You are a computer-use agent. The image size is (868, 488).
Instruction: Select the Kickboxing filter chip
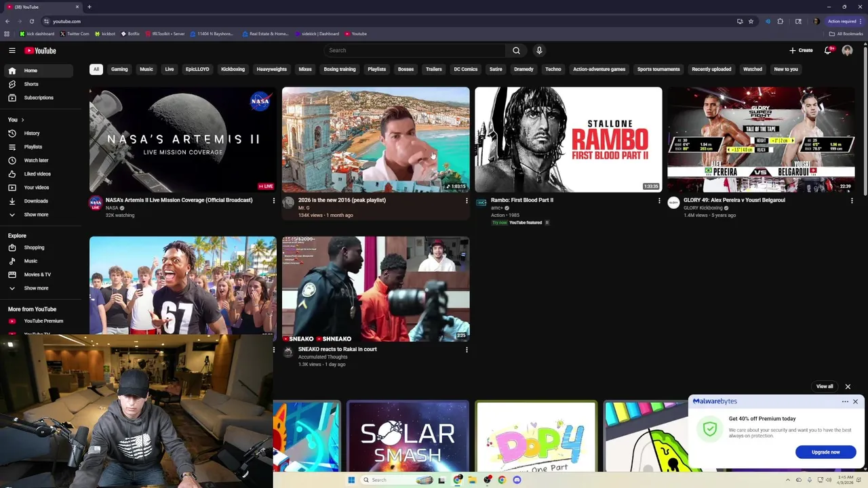tap(233, 69)
